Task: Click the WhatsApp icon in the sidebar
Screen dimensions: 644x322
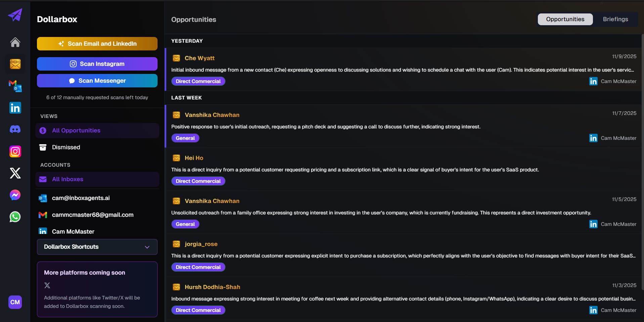Action: pyautogui.click(x=15, y=217)
